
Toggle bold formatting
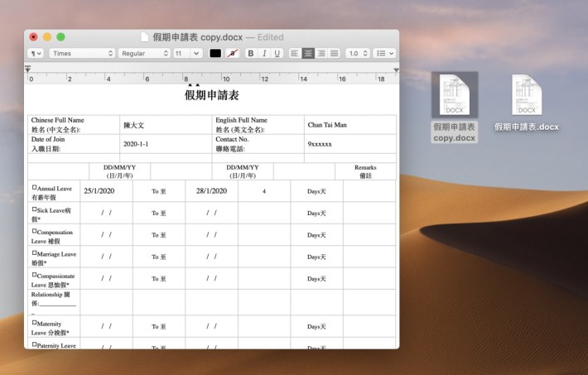tap(251, 54)
